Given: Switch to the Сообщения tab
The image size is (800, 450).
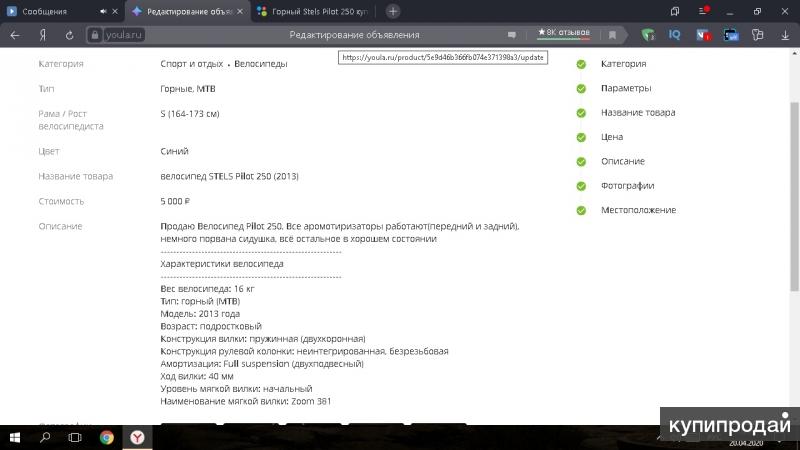Looking at the screenshot, I should (44, 11).
